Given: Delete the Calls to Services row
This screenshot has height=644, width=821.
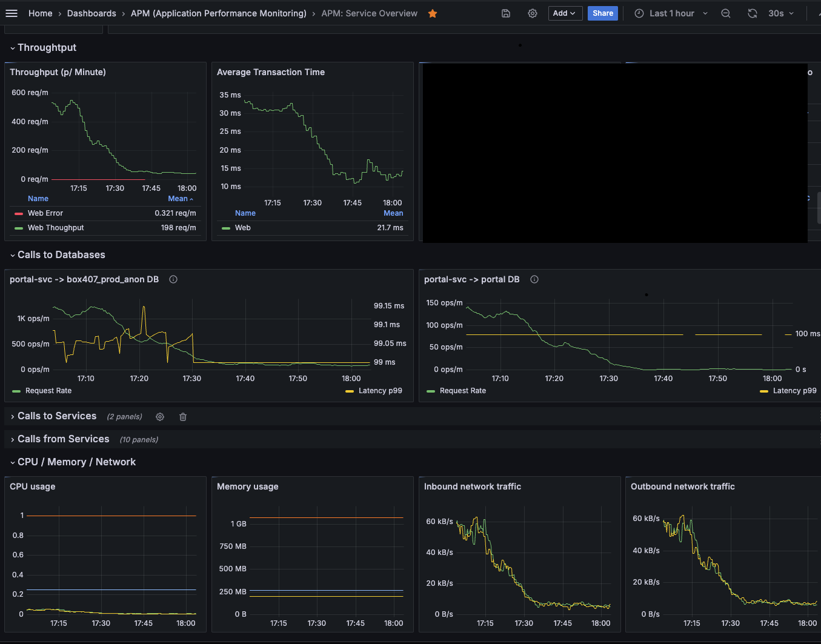Looking at the screenshot, I should click(183, 417).
